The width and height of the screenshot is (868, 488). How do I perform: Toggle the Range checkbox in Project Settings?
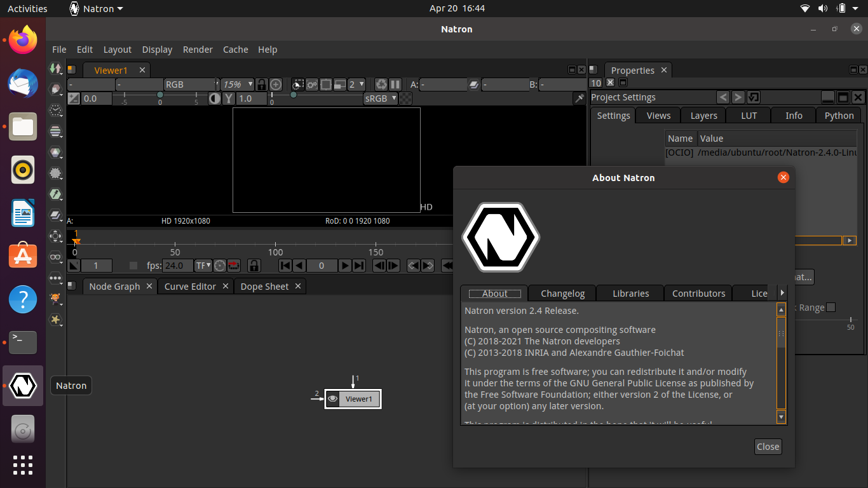[x=831, y=308]
